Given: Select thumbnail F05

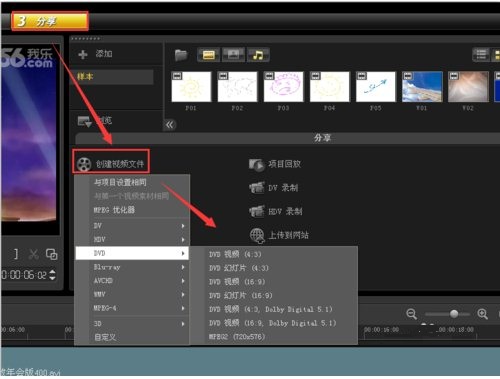Looking at the screenshot, I should point(376,87).
